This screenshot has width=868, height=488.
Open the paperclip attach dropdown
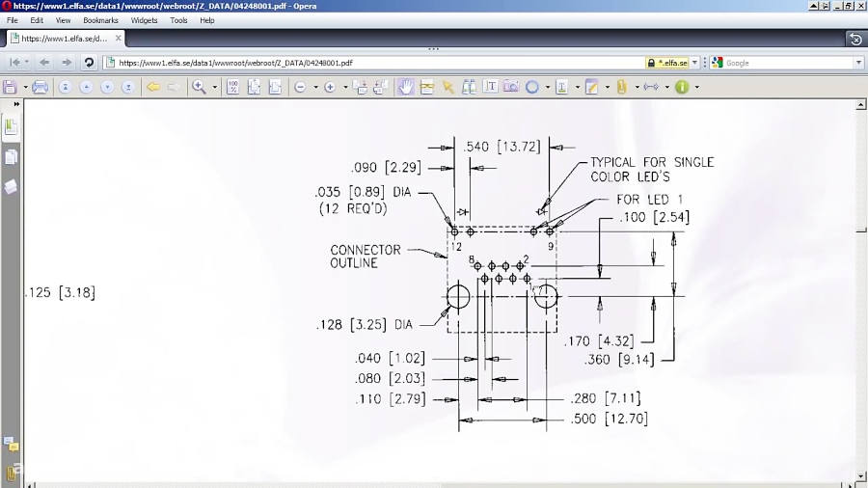(x=637, y=88)
